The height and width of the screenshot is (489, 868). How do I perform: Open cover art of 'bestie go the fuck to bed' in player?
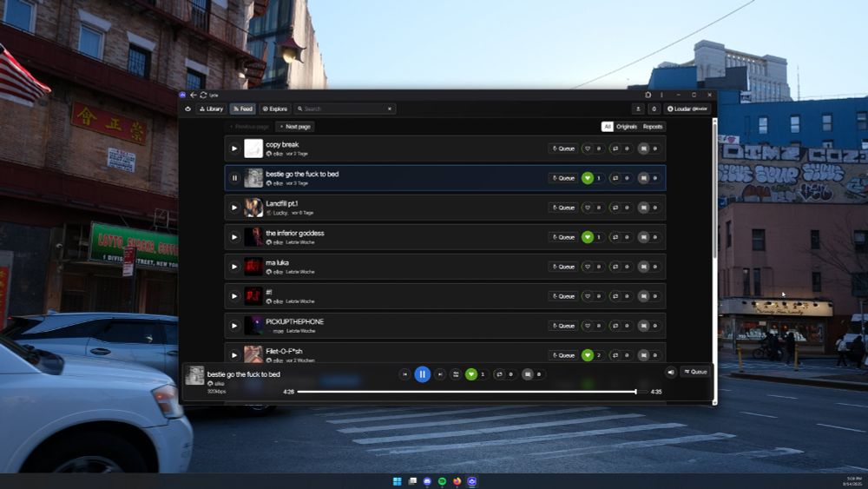(x=194, y=375)
